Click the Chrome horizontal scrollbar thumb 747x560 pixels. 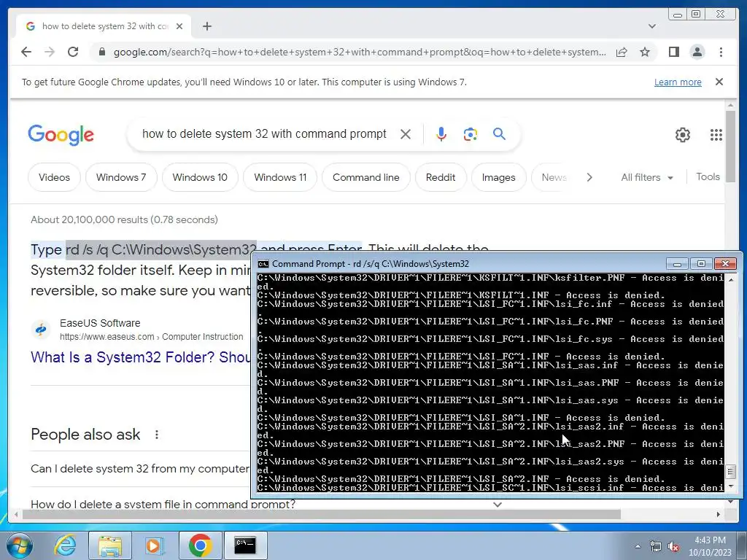coord(322,514)
